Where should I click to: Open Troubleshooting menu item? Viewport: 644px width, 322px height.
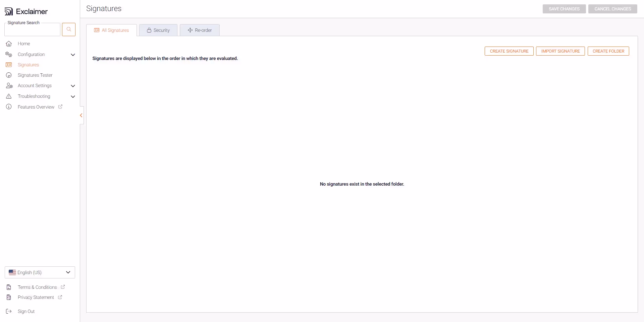click(34, 96)
